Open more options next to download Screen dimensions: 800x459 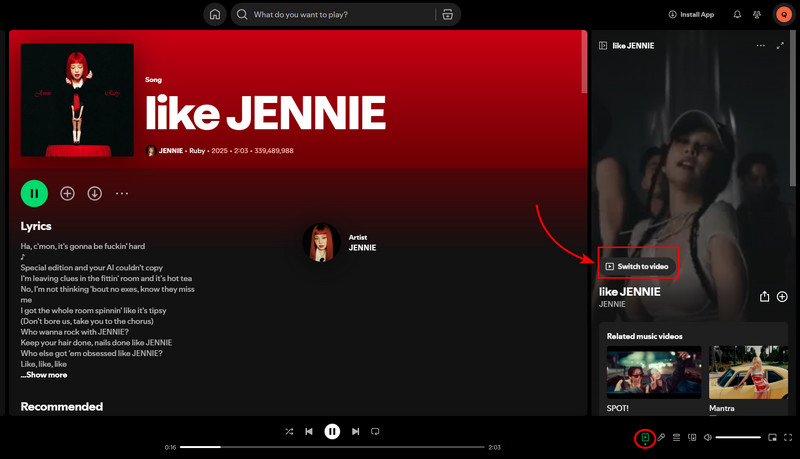122,193
